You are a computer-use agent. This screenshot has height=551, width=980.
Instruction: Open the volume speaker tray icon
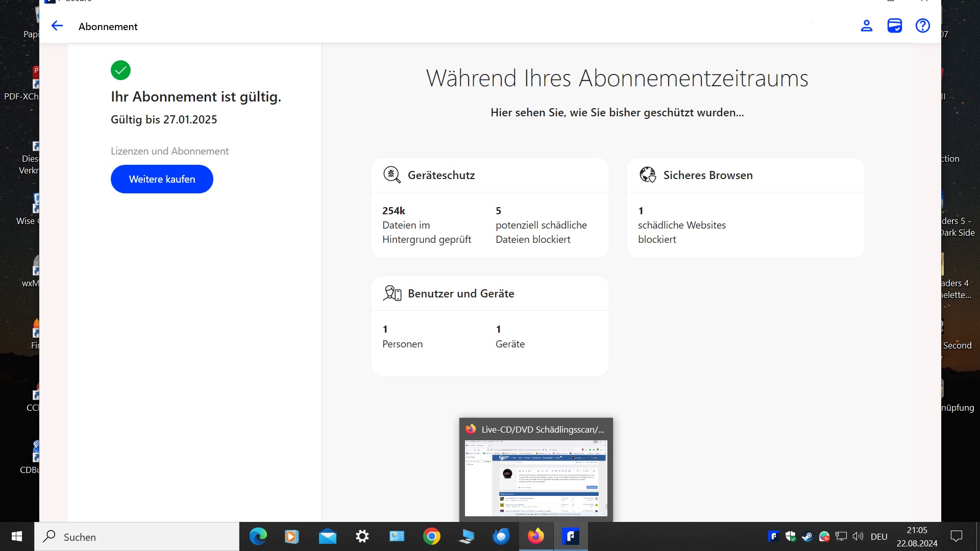pyautogui.click(x=857, y=536)
